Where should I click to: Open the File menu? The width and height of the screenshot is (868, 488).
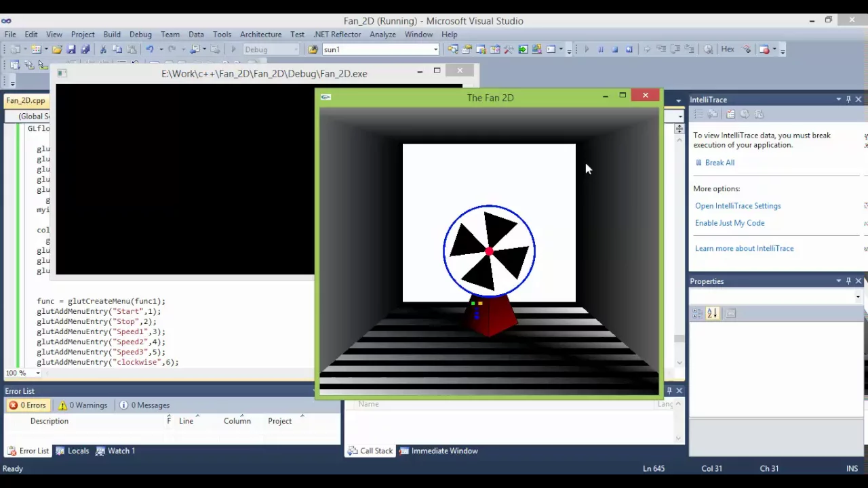(10, 34)
